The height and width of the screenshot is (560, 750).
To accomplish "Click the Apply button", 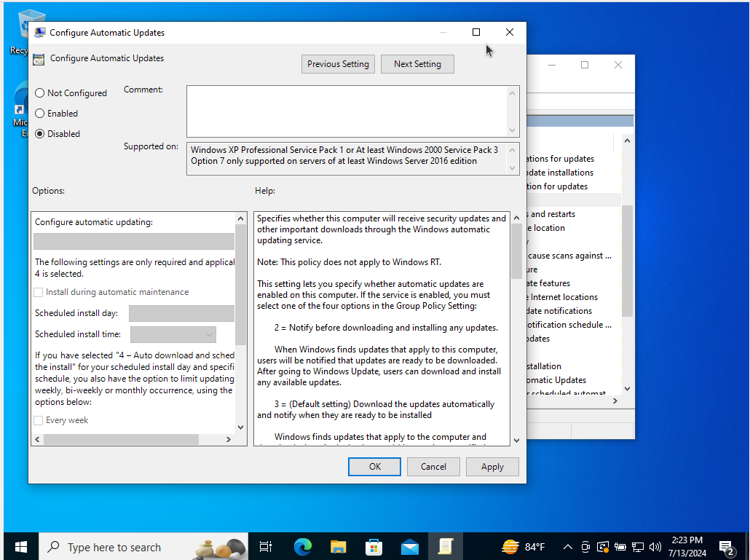I will [x=492, y=467].
